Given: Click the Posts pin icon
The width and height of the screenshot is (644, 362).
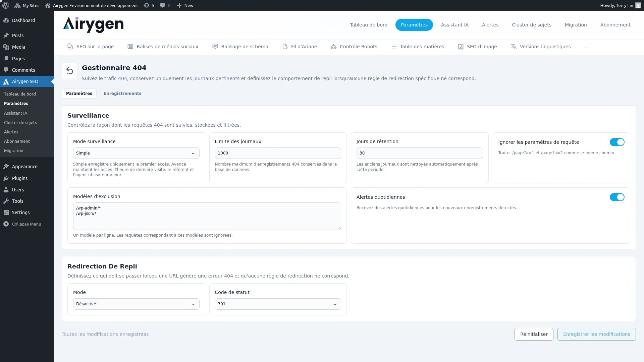Looking at the screenshot, I should 6,36.
